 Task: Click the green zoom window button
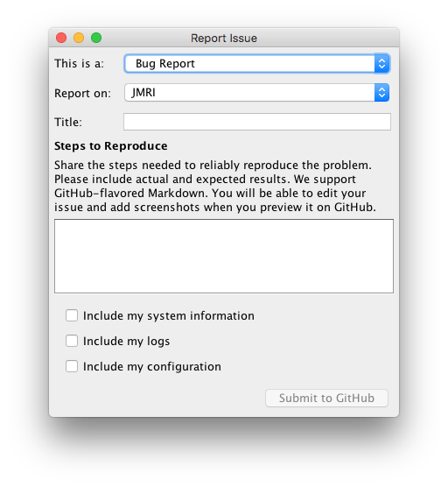[x=96, y=38]
